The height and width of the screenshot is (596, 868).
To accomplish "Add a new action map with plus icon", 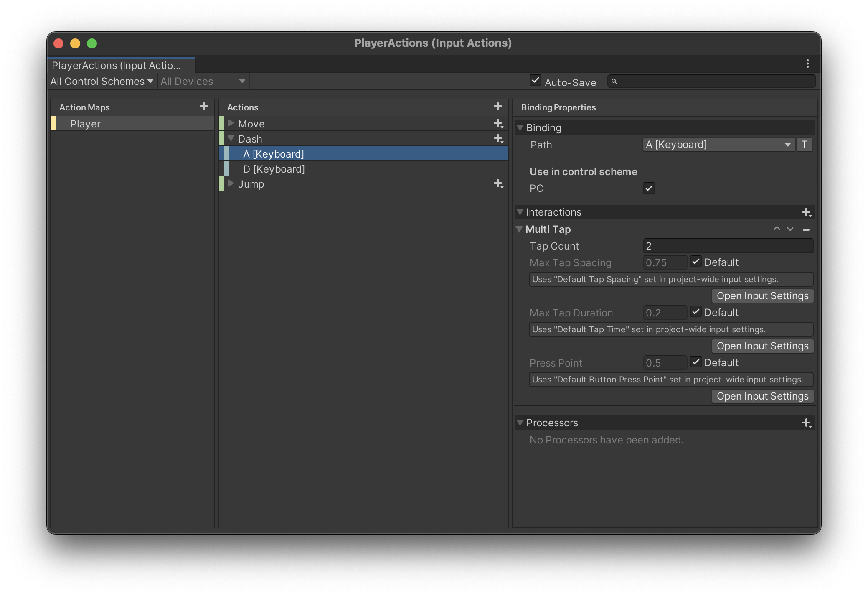I will coord(203,107).
